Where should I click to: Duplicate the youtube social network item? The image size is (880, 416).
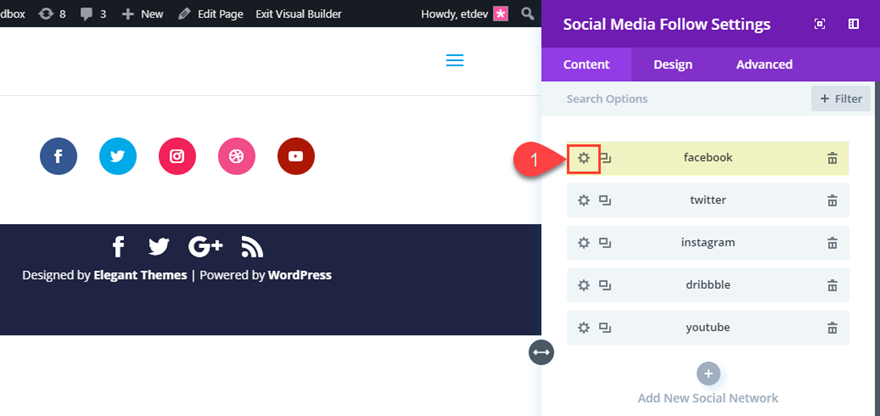605,328
